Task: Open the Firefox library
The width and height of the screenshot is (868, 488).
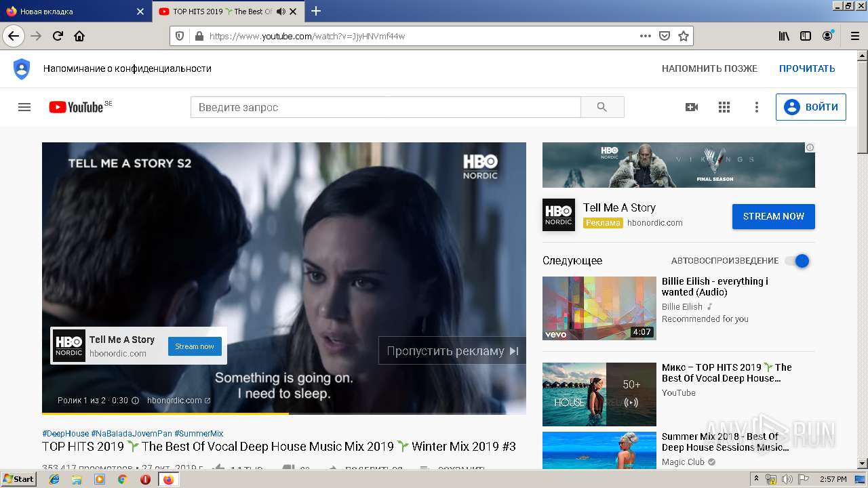Action: [784, 36]
